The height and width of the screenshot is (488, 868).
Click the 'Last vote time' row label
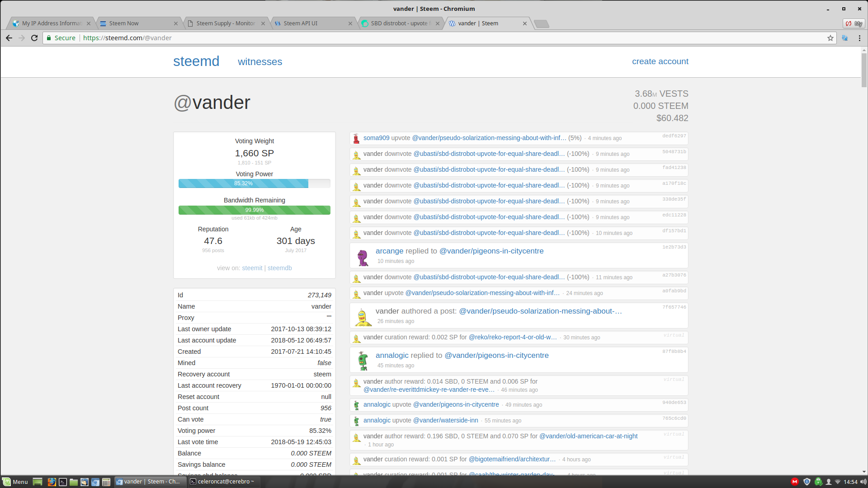click(198, 442)
